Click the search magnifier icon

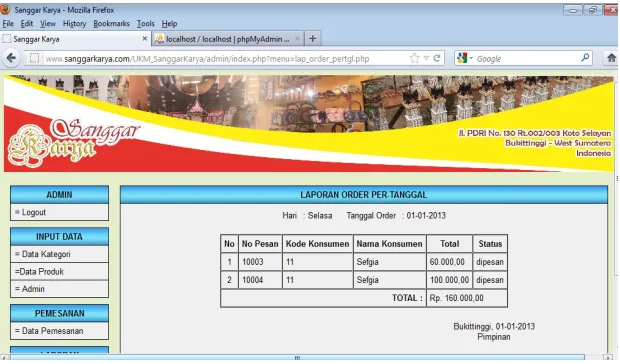pyautogui.click(x=585, y=58)
